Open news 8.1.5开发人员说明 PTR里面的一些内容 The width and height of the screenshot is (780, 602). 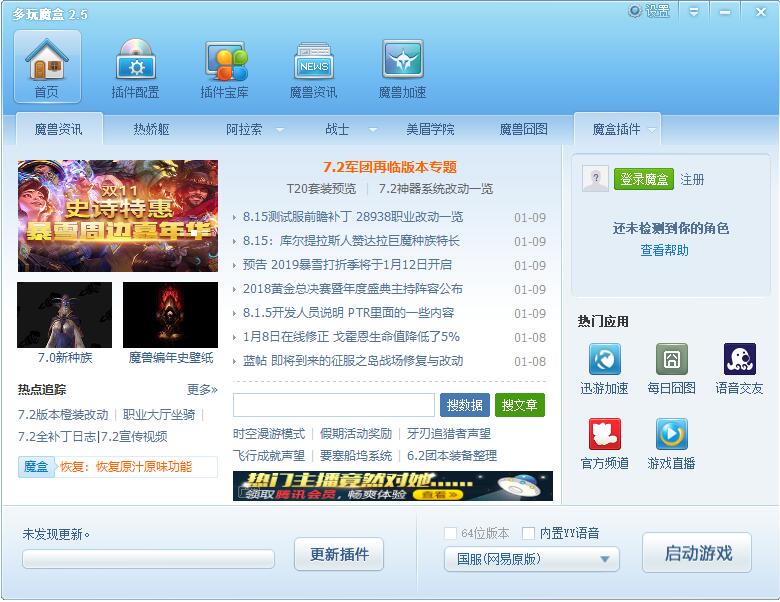[x=348, y=312]
